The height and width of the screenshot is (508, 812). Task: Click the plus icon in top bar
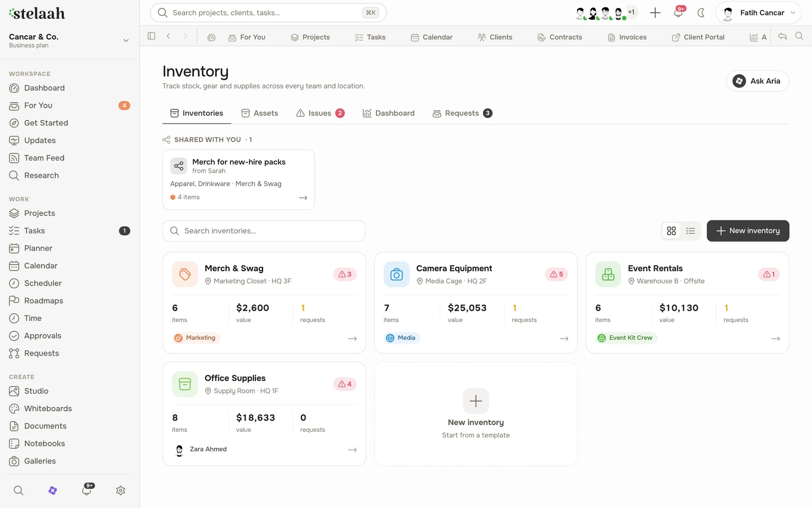[655, 13]
